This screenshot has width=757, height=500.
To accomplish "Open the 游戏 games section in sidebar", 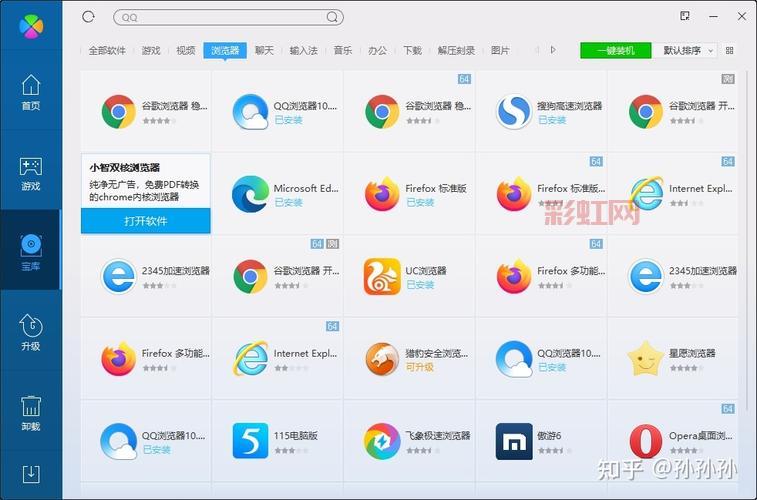I will click(x=31, y=174).
